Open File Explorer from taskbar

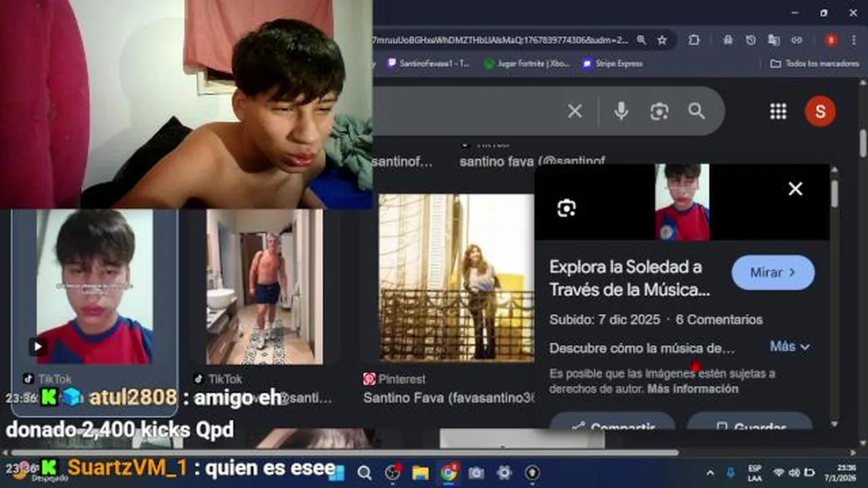click(420, 472)
